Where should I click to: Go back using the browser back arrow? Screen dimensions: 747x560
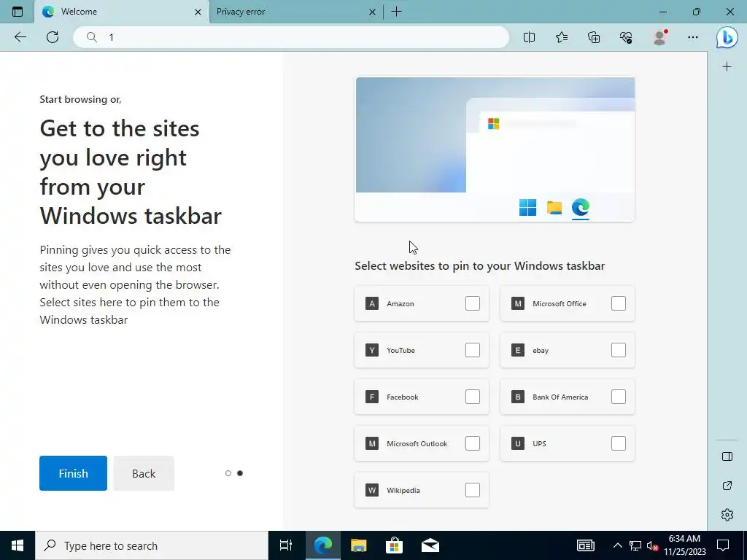[x=20, y=37]
